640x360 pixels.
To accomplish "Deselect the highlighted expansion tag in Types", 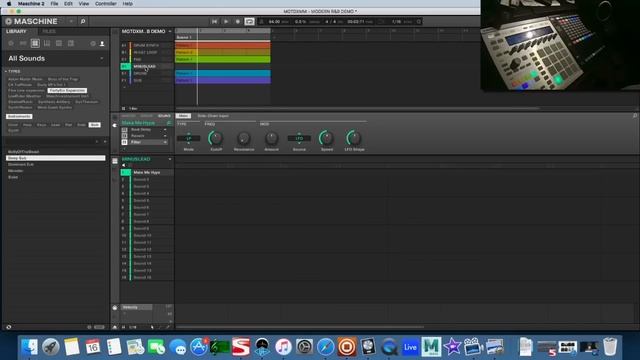I will tap(67, 90).
